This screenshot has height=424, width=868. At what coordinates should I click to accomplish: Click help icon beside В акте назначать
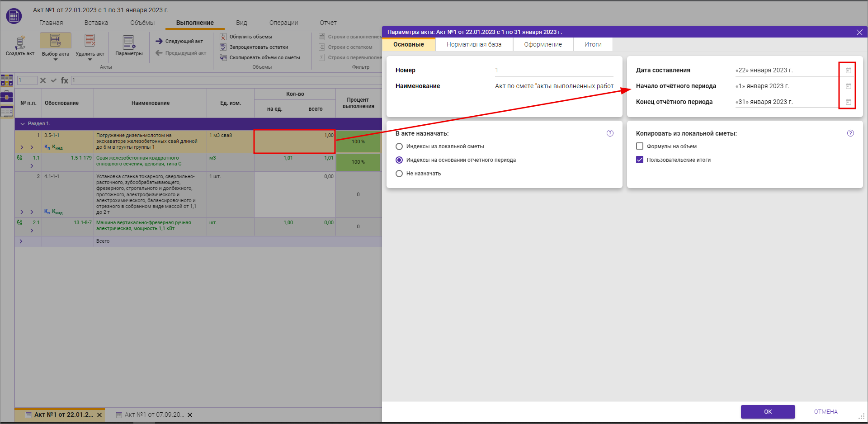[x=610, y=133]
